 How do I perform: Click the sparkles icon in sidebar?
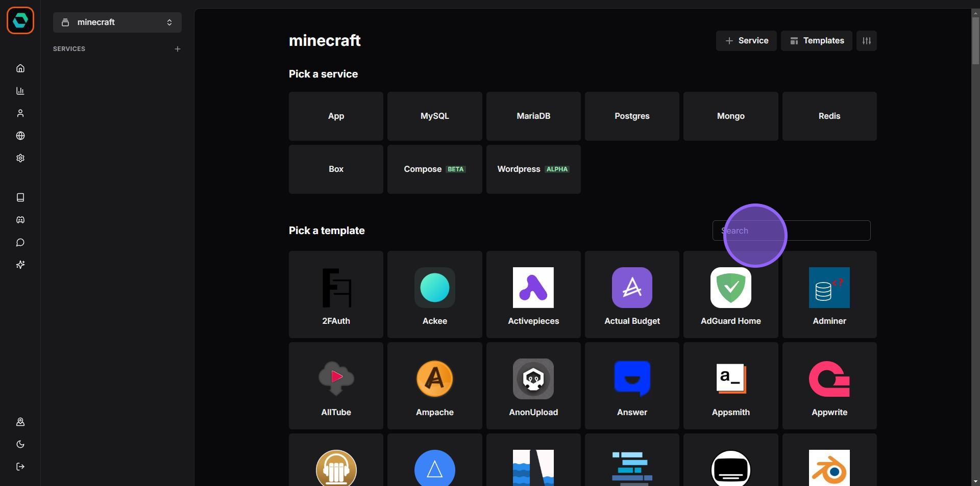(x=20, y=265)
